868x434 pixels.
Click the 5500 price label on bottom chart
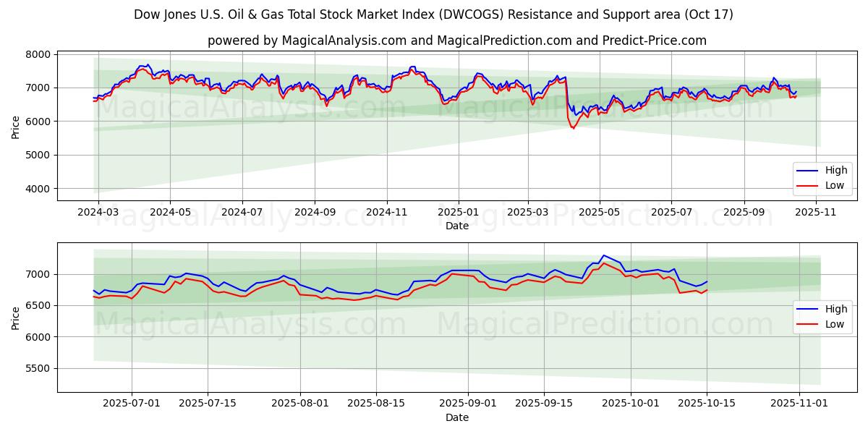(38, 369)
